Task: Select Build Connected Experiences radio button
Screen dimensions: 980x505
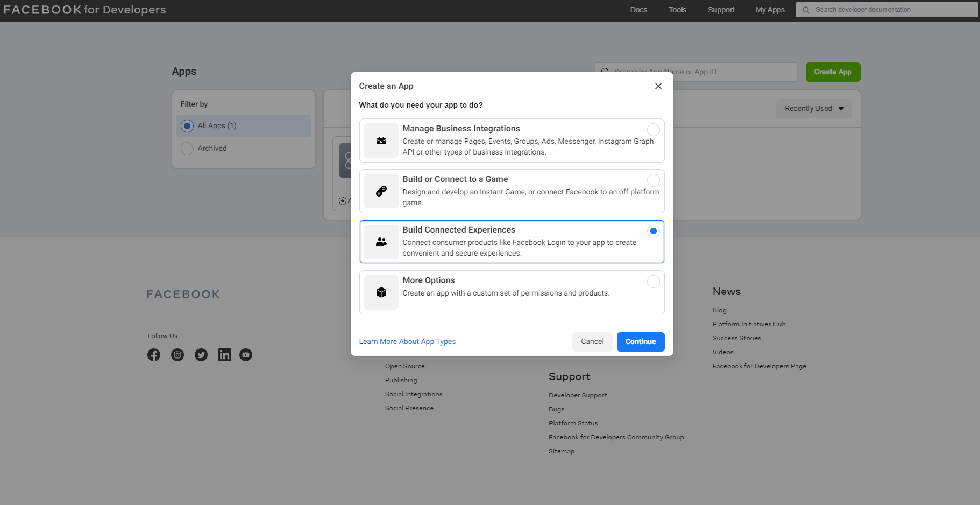Action: click(653, 231)
